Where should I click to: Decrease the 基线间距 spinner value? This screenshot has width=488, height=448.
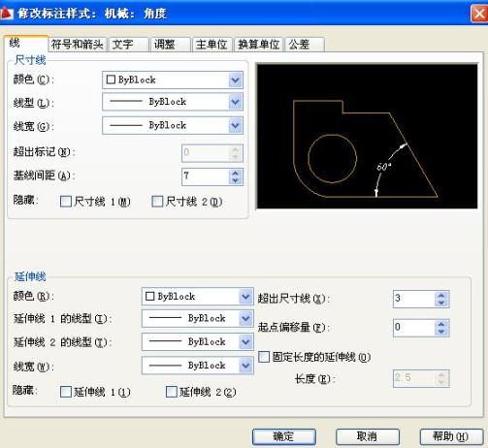(x=235, y=180)
